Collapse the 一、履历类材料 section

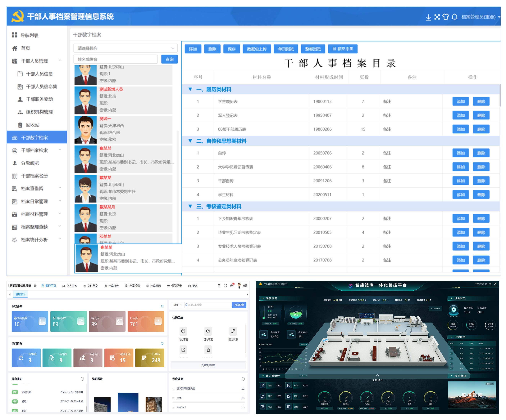point(190,90)
